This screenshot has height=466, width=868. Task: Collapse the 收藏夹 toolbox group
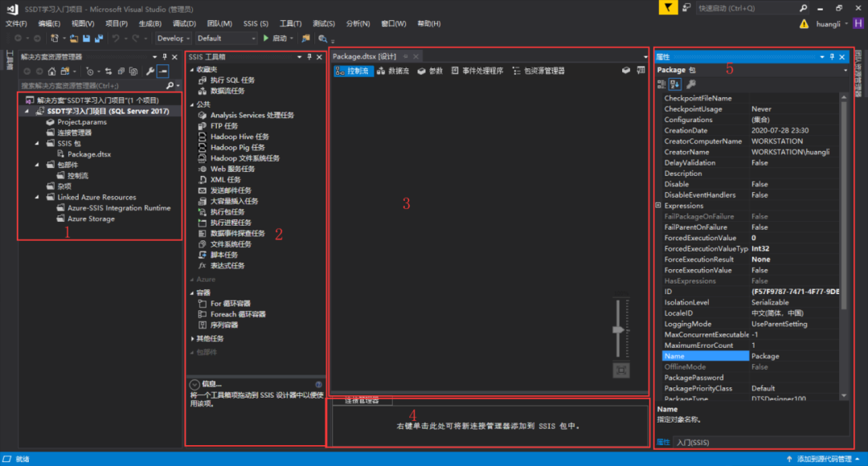[x=192, y=70]
